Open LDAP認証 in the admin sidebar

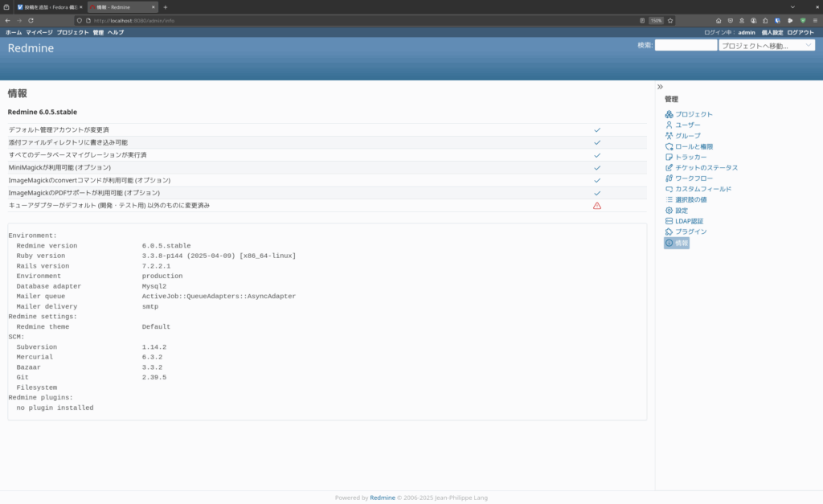[684, 221]
